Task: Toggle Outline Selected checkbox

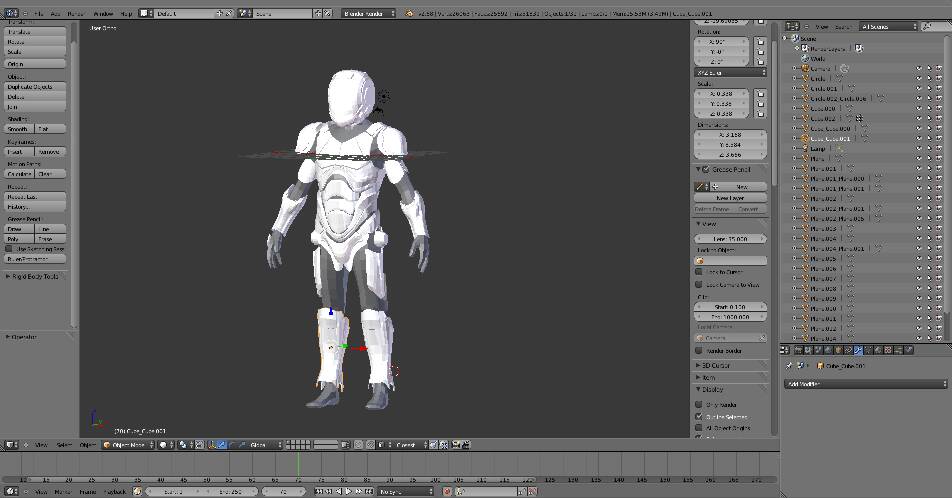Action: click(x=699, y=417)
